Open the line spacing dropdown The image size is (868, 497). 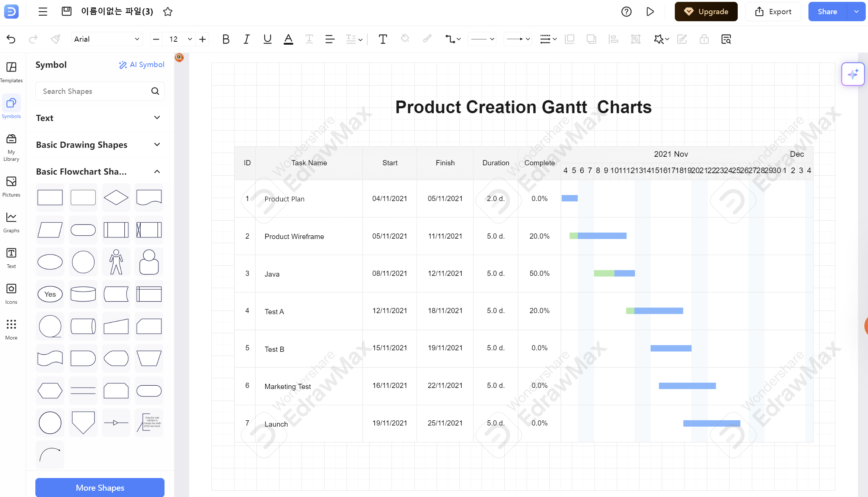[354, 39]
